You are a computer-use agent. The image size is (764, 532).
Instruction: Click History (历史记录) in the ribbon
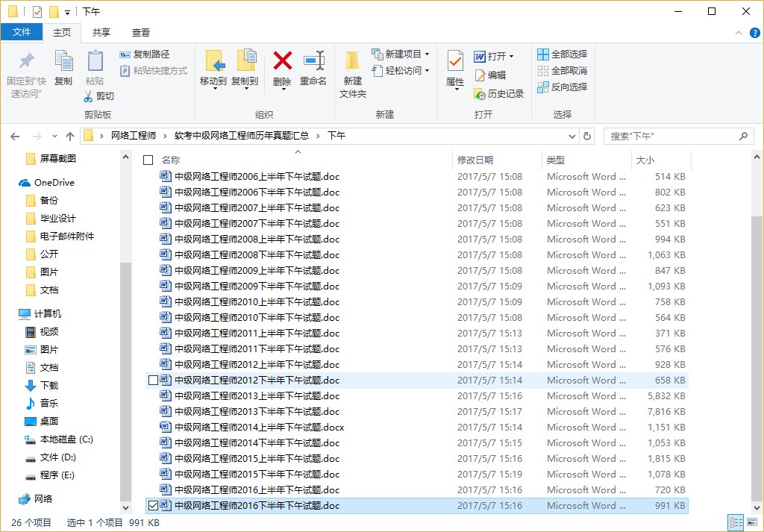499,93
